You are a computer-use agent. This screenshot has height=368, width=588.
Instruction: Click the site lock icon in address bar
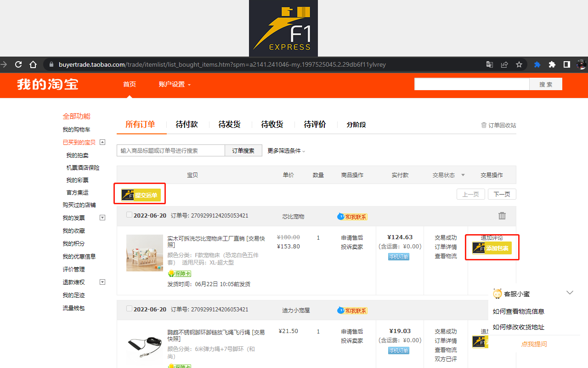51,64
